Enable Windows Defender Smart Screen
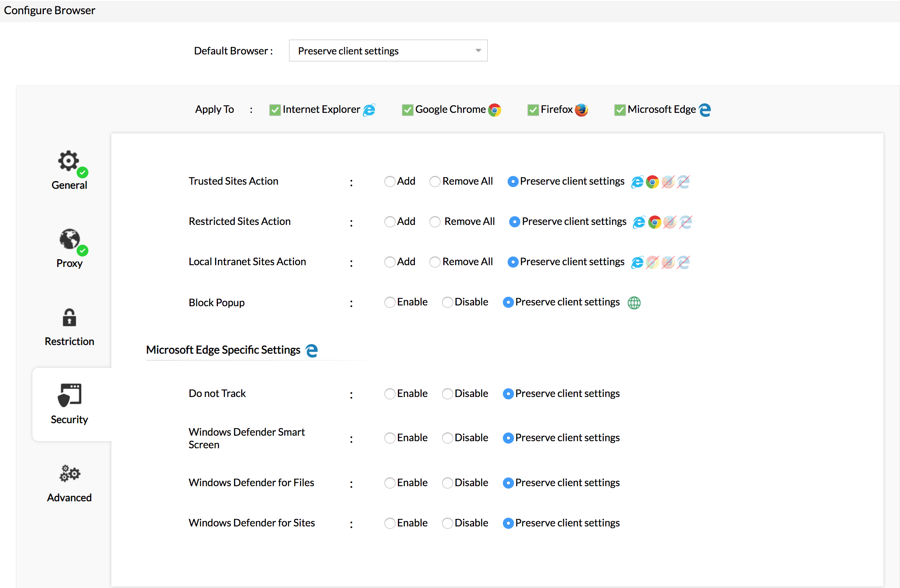 pos(390,438)
